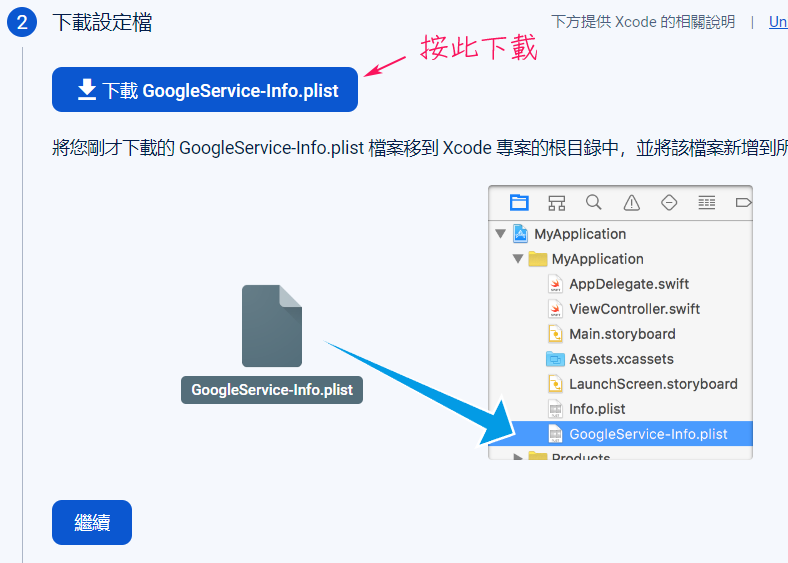Select Assets.xcassets in the file tree
Screen dimensions: 788x563
click(621, 359)
